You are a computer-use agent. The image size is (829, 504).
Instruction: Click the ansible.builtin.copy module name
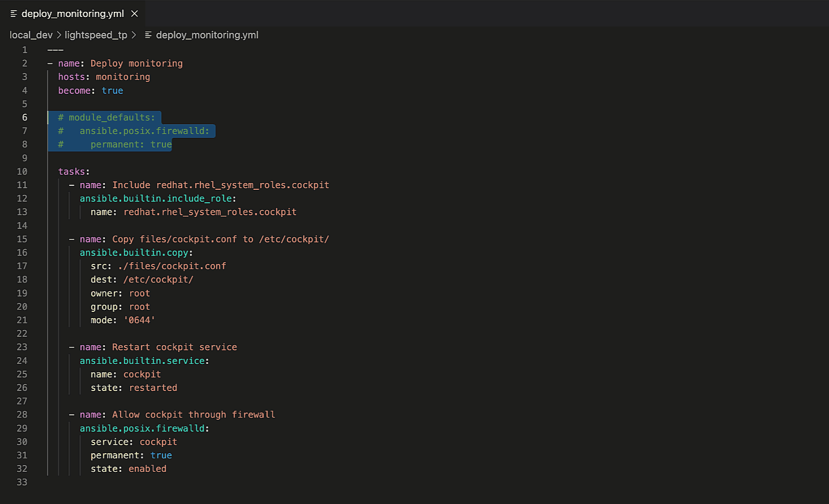134,253
